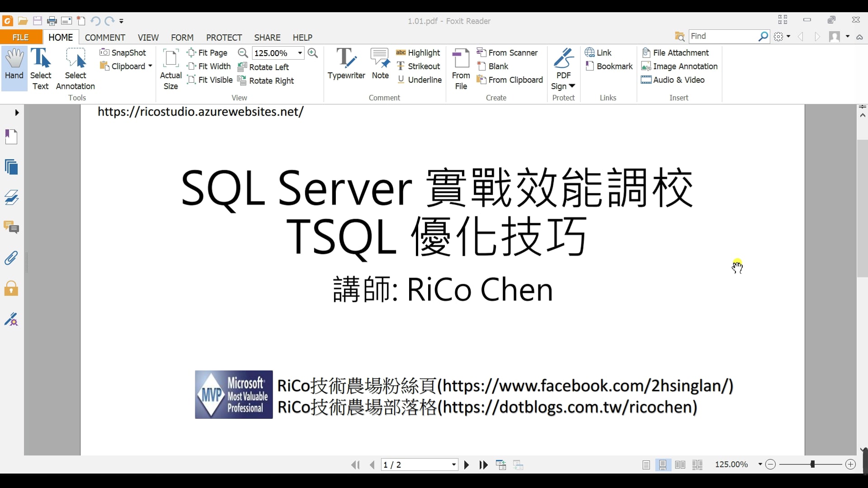Click the Highlight button
The width and height of the screenshot is (868, 488).
[418, 52]
